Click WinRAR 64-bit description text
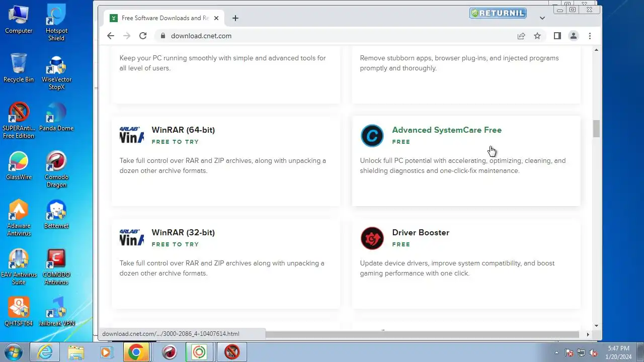 point(223,165)
